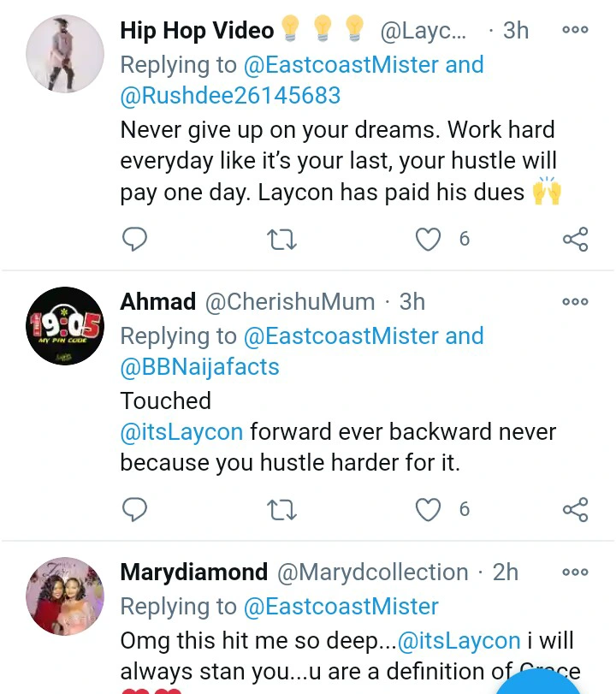Open more options on Ahmad's tweet

click(575, 301)
